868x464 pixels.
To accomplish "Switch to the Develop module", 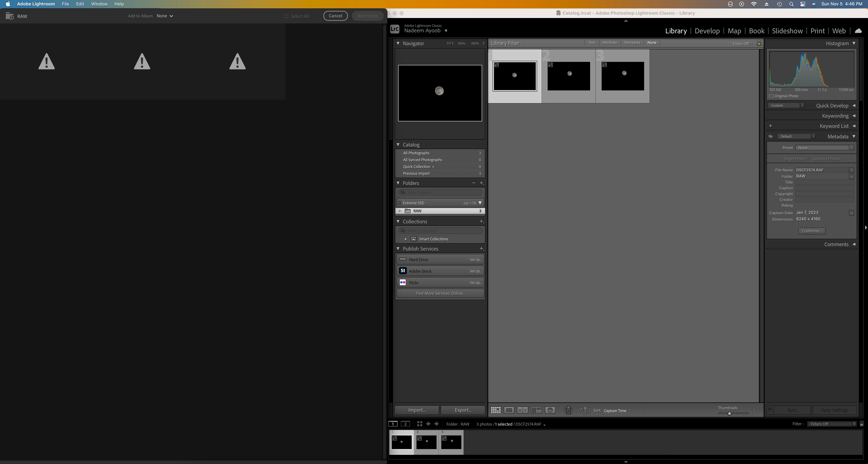I will (x=707, y=31).
